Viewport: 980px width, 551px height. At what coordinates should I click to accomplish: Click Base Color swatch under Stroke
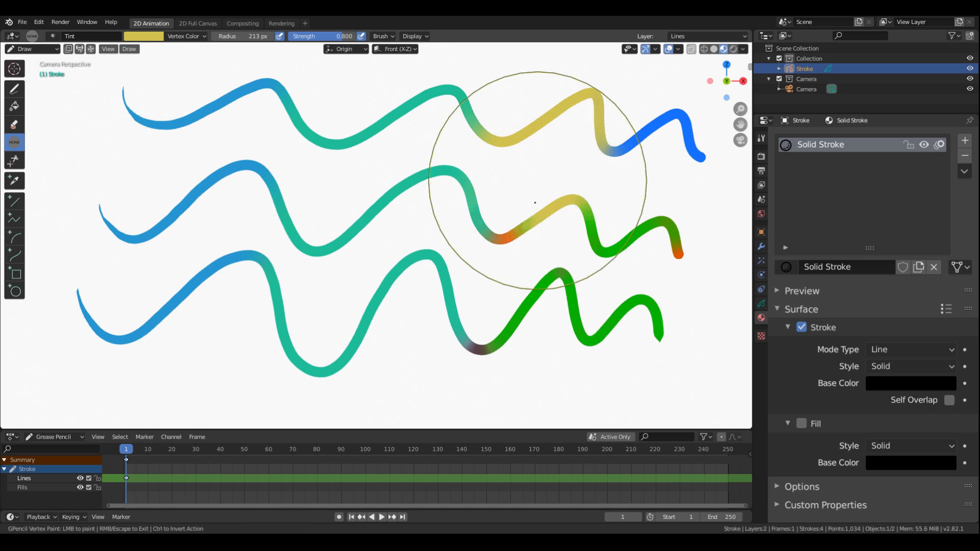pos(911,384)
